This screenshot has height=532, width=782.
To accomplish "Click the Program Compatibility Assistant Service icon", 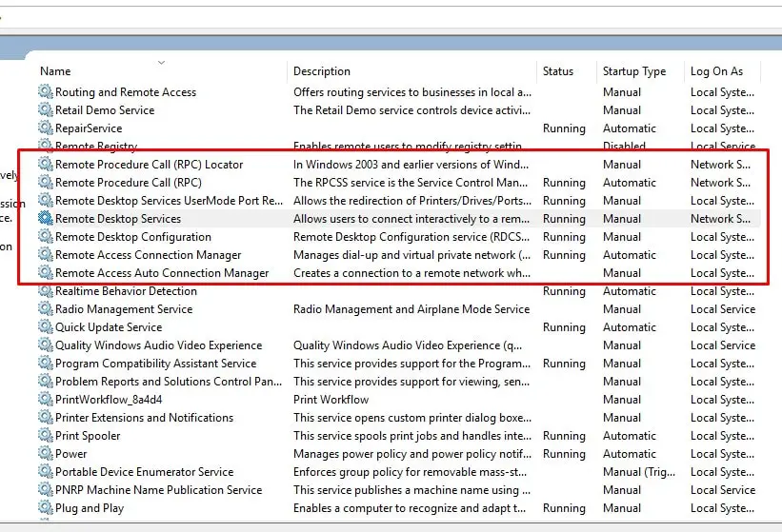I will click(x=46, y=364).
